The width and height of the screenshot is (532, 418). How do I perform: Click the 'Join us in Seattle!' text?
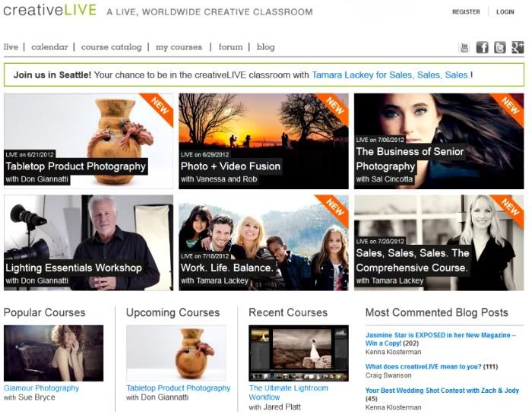[52, 75]
